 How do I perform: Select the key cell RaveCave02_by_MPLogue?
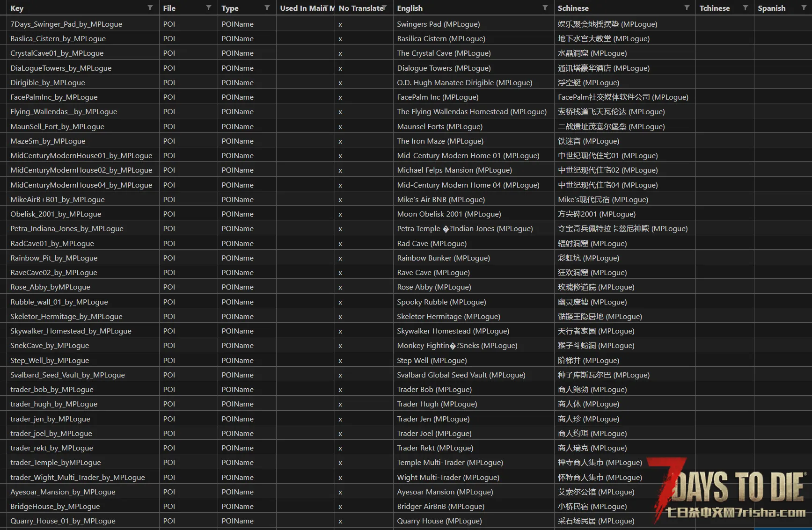pyautogui.click(x=83, y=272)
